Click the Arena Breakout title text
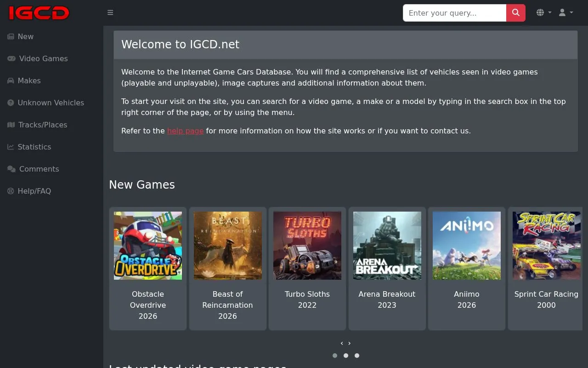588x368 pixels. click(387, 294)
